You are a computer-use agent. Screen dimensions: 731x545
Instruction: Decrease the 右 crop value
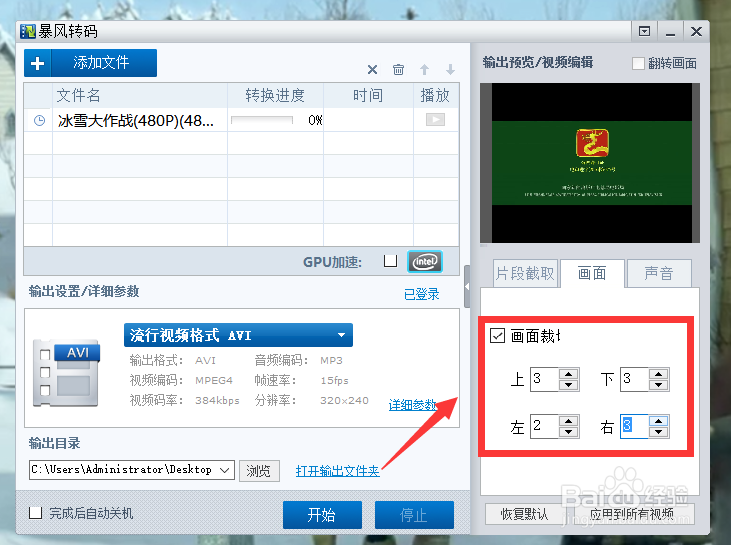(x=658, y=432)
